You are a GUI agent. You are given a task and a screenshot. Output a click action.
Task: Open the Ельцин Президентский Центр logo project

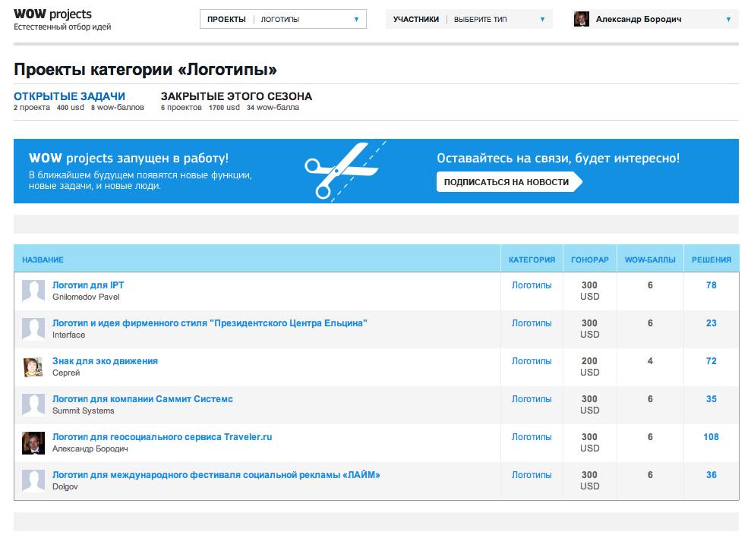[x=210, y=323]
